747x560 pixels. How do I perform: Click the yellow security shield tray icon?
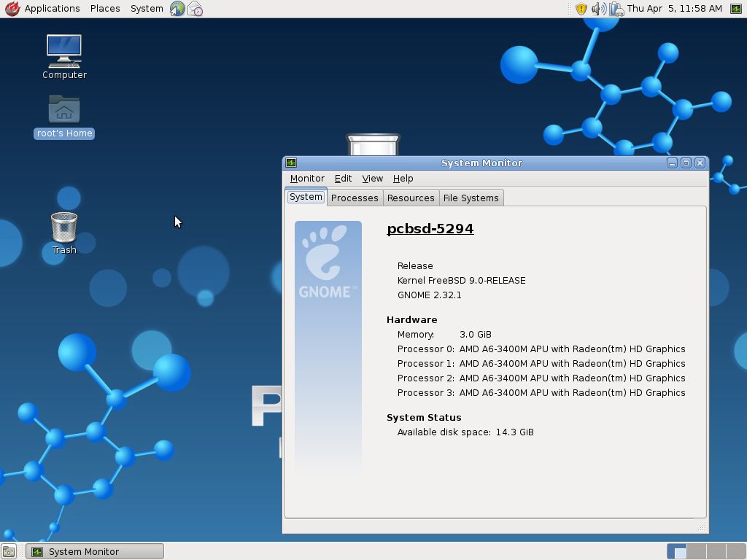click(581, 9)
